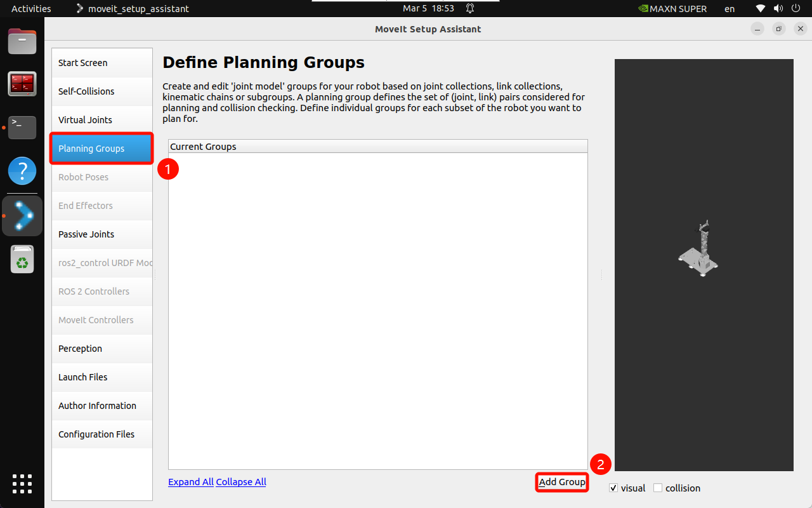The height and width of the screenshot is (508, 812).
Task: Toggle the visual checkbox off
Action: pyautogui.click(x=613, y=488)
